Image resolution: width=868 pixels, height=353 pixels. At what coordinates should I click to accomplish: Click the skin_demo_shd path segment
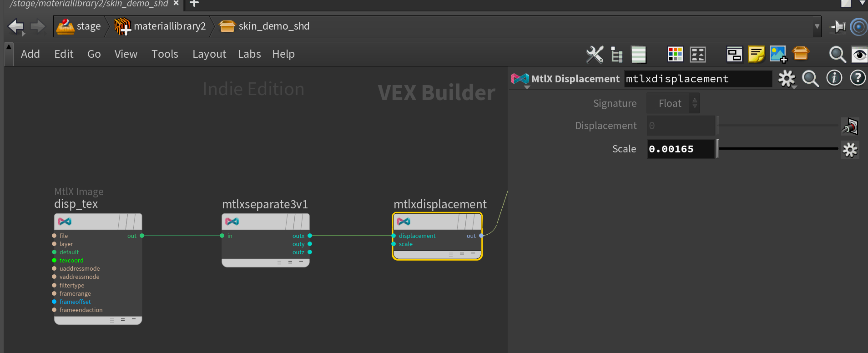pos(274,26)
